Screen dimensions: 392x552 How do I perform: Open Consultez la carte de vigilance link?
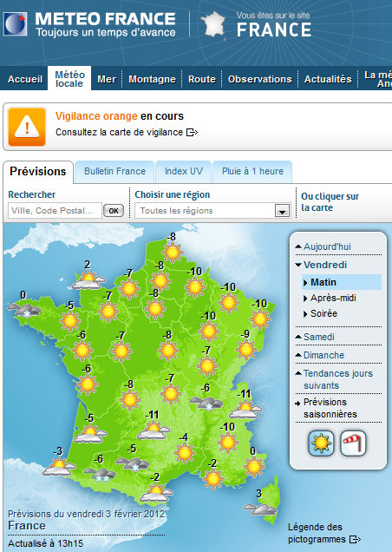[120, 133]
